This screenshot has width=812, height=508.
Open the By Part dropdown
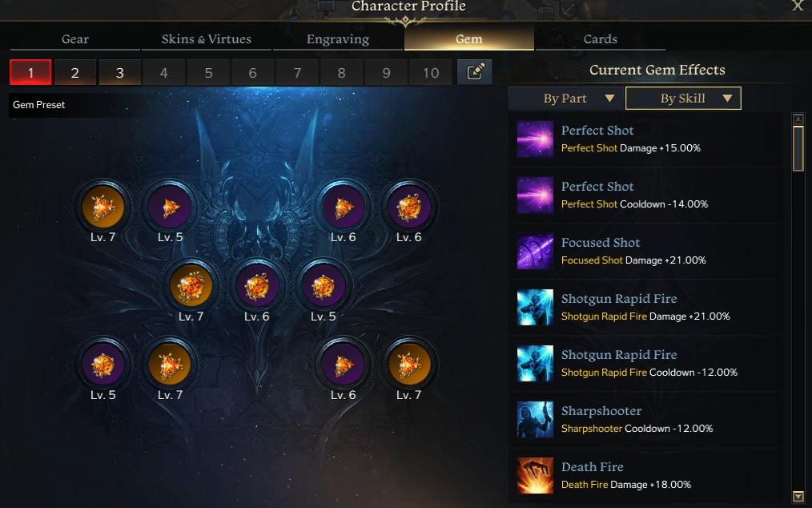[566, 99]
